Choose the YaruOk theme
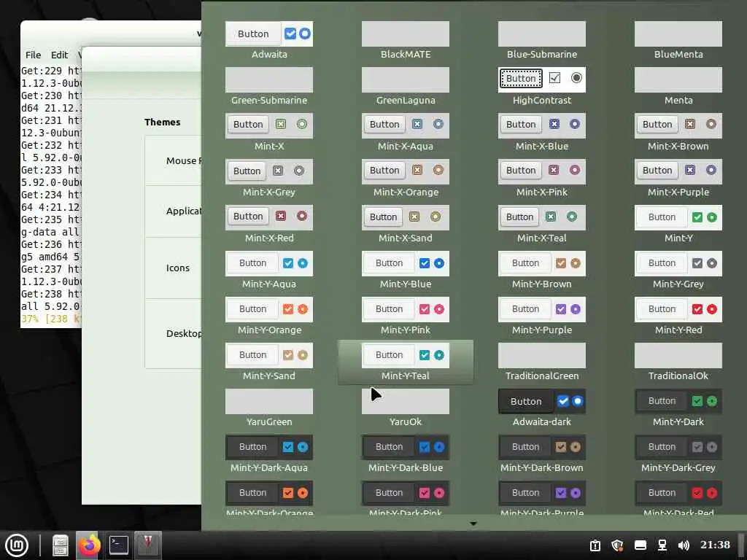Image resolution: width=747 pixels, height=560 pixels. click(x=406, y=408)
